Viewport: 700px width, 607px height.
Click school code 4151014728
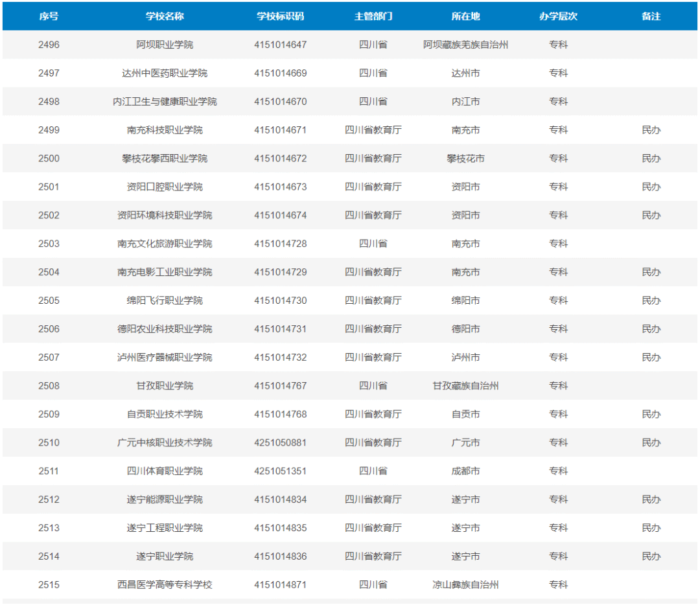281,244
